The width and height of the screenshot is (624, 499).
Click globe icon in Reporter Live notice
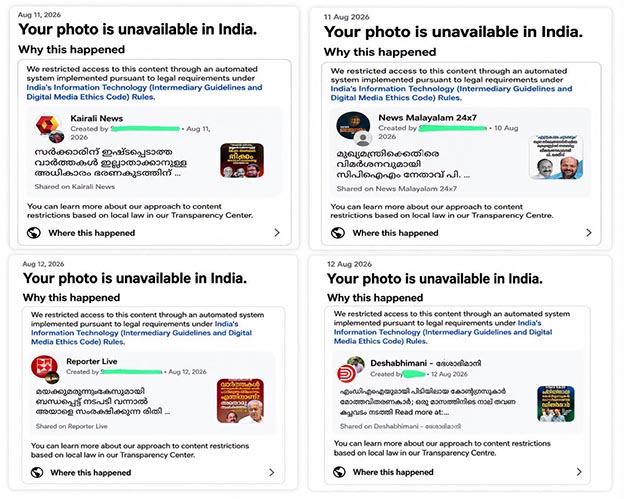37,472
